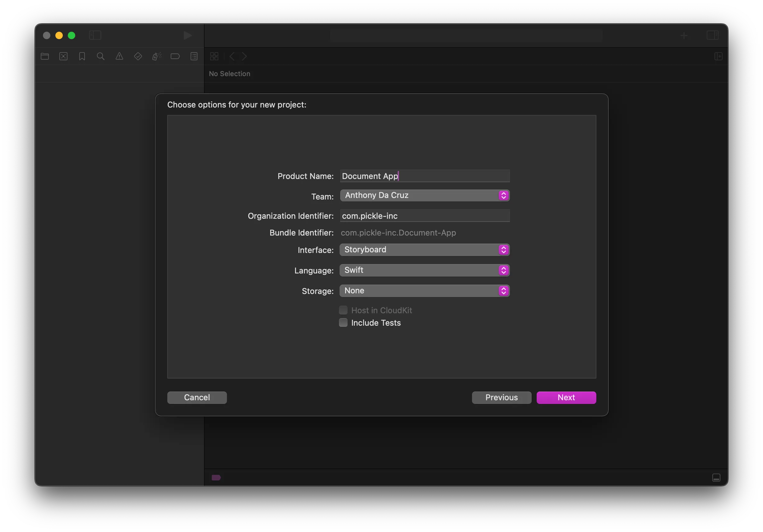Open the Language Swift dropdown
Viewport: 763px width, 532px height.
(x=424, y=270)
